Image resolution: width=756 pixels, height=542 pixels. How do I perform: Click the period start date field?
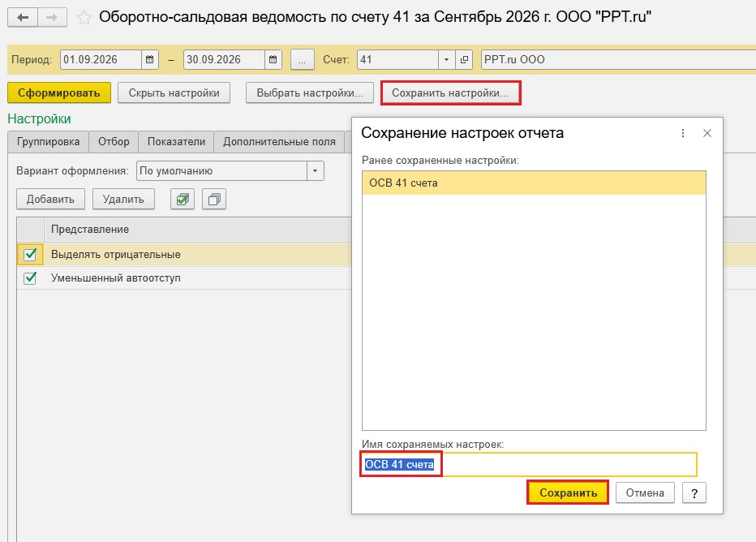point(101,60)
